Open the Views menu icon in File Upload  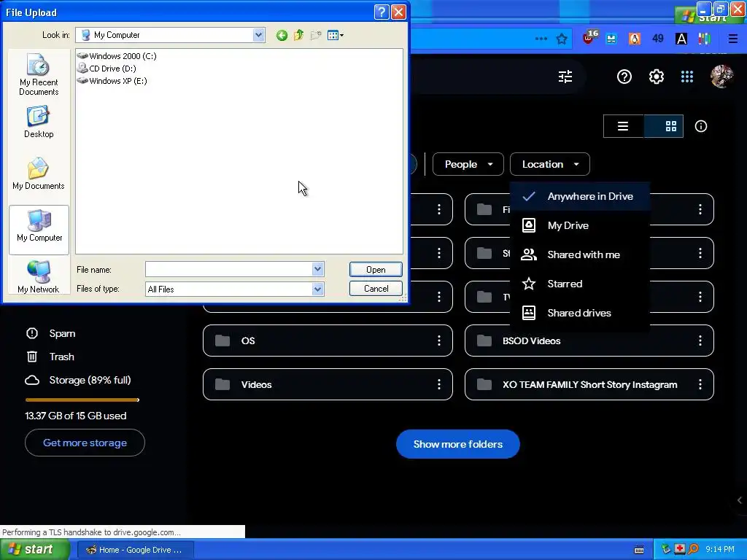click(x=336, y=35)
